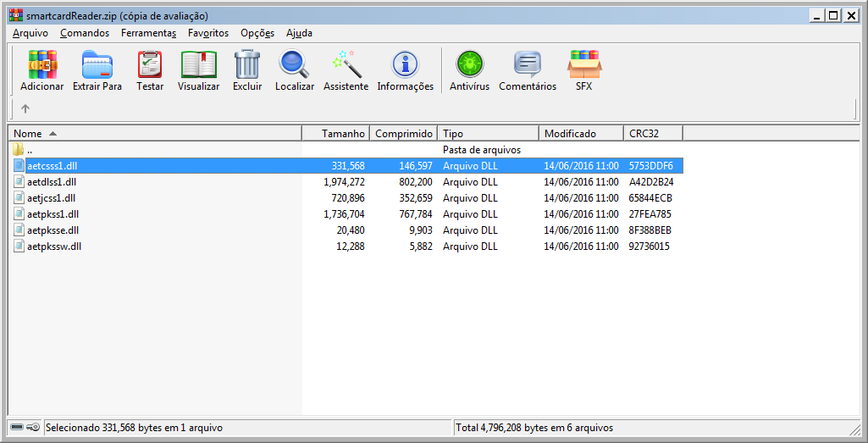Image resolution: width=868 pixels, height=443 pixels.
Task: Click the CRC32 value 8F388BEB
Action: click(x=650, y=230)
